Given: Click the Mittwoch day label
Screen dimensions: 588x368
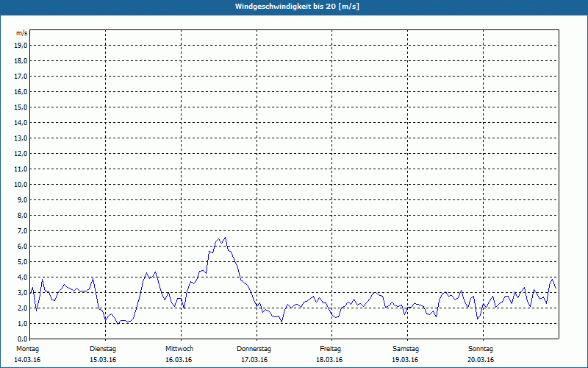Looking at the screenshot, I should (x=179, y=349).
